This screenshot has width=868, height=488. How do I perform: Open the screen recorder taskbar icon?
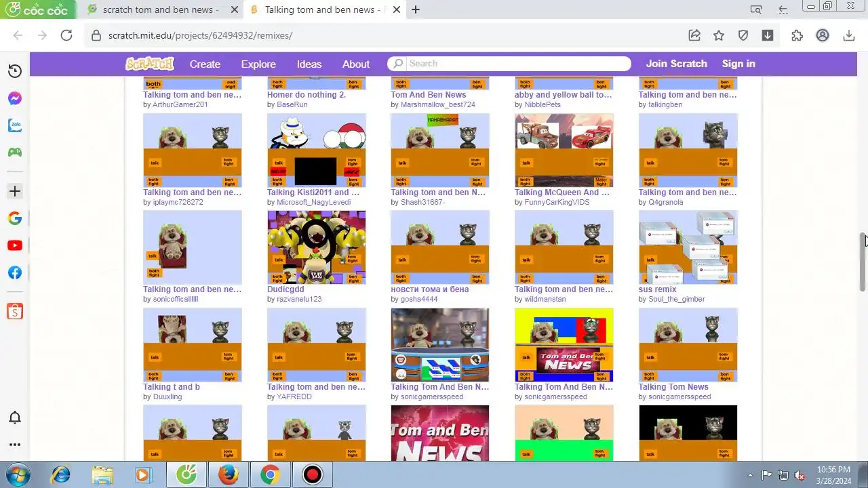[x=312, y=474]
